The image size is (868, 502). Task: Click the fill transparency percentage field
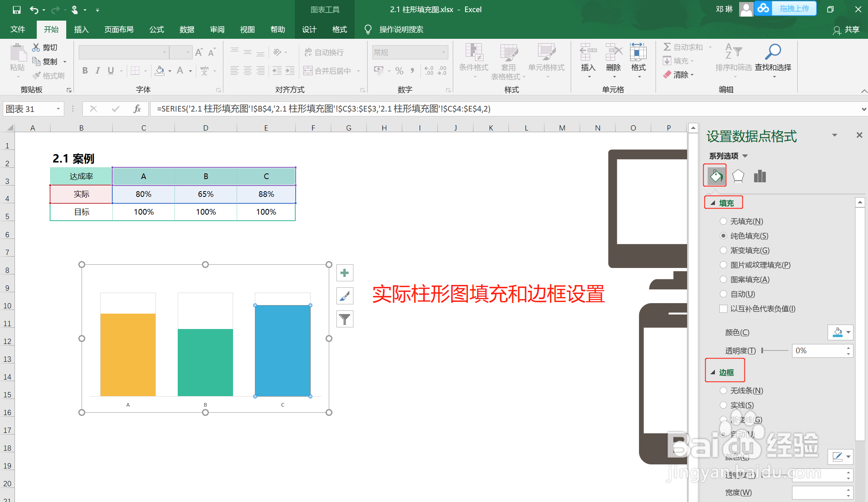(818, 350)
